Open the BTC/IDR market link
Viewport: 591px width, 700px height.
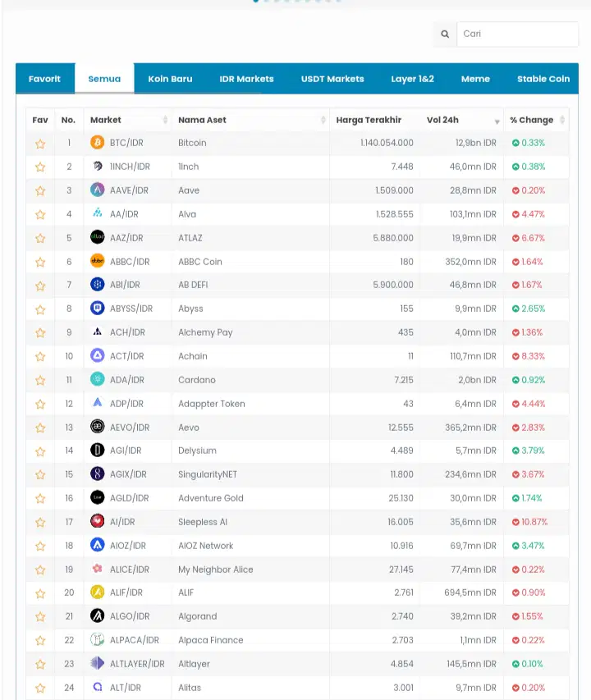(x=126, y=143)
